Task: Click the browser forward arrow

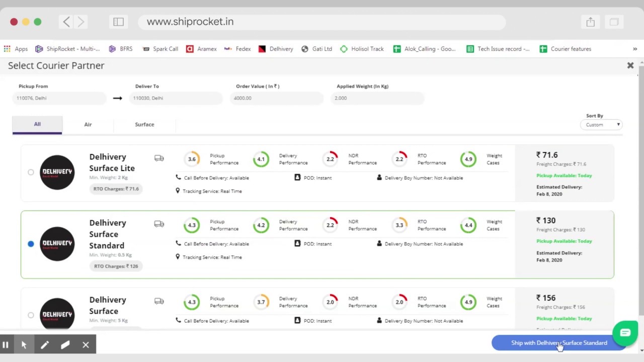Action: click(80, 22)
